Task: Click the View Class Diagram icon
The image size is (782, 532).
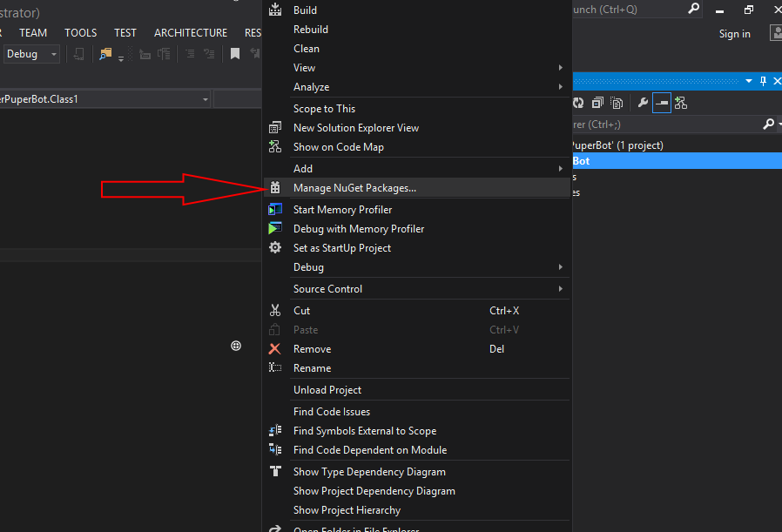Action: coord(681,103)
